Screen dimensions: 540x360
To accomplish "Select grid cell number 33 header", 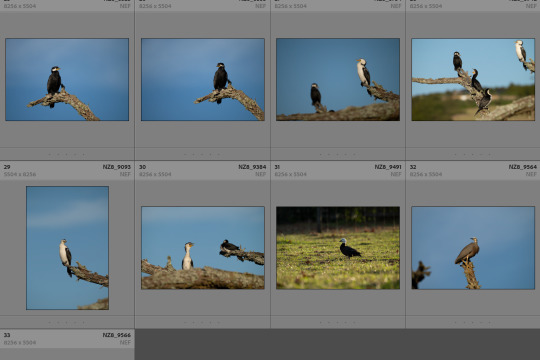I will click(67, 338).
